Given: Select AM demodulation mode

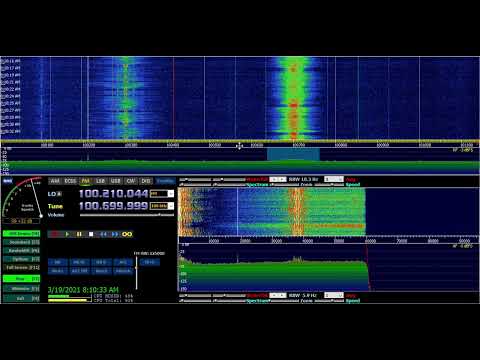Looking at the screenshot, I should coord(55,181).
